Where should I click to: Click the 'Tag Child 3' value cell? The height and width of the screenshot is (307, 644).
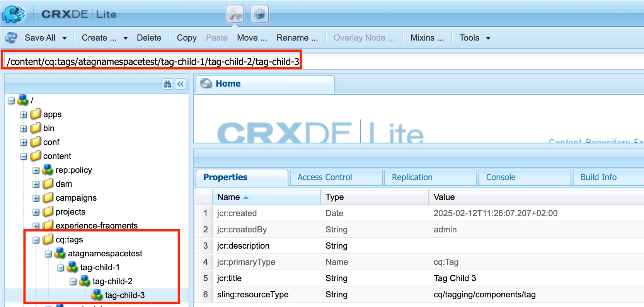455,278
